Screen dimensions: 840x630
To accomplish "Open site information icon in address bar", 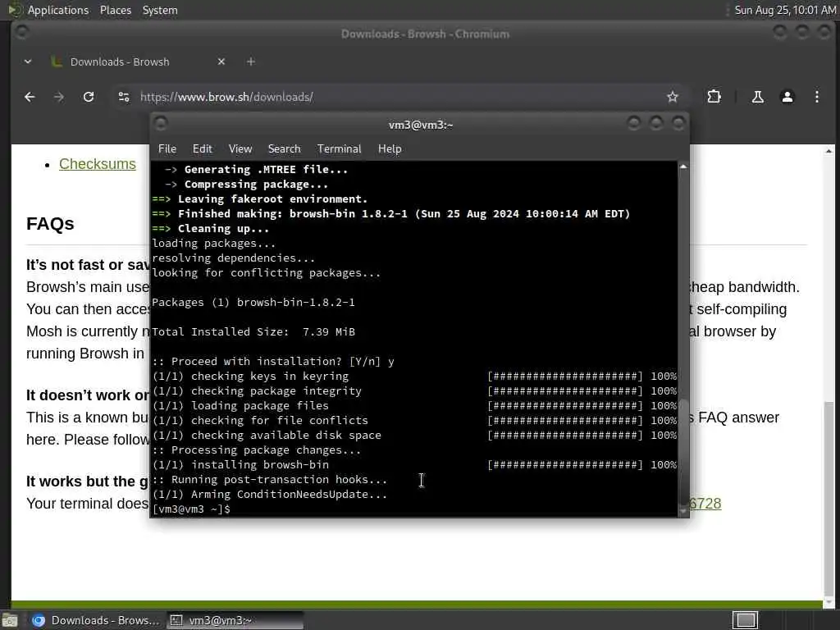I will tap(124, 97).
